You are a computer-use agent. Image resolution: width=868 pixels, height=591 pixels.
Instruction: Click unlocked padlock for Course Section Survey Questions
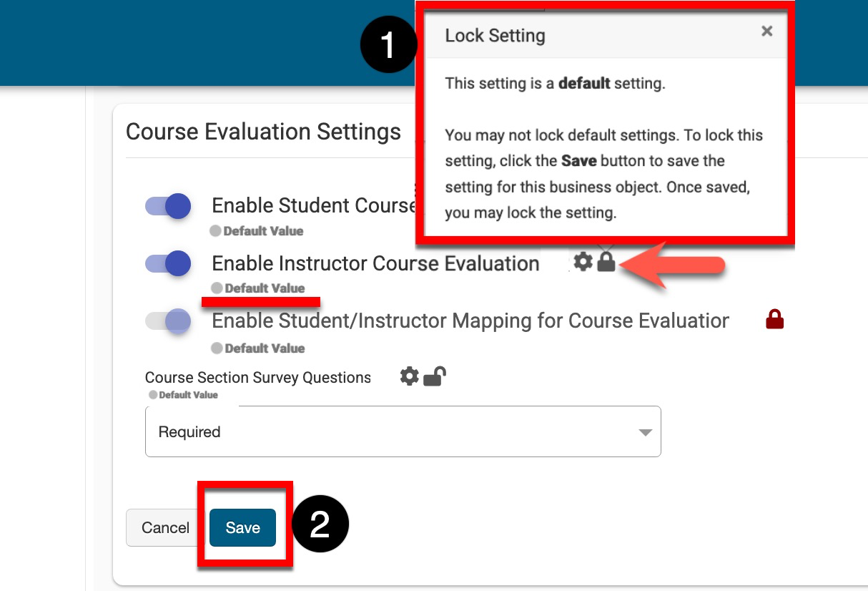point(434,376)
